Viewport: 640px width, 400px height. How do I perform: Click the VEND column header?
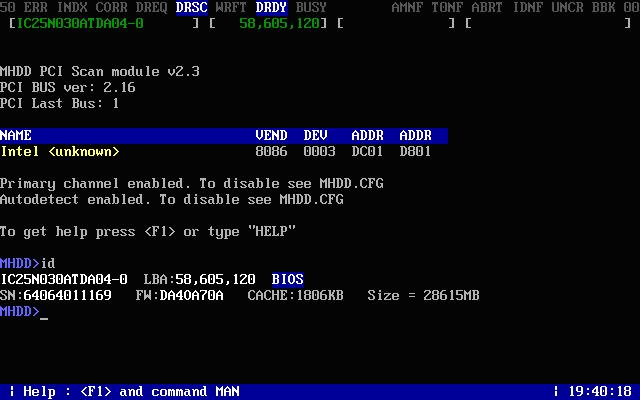(271, 136)
